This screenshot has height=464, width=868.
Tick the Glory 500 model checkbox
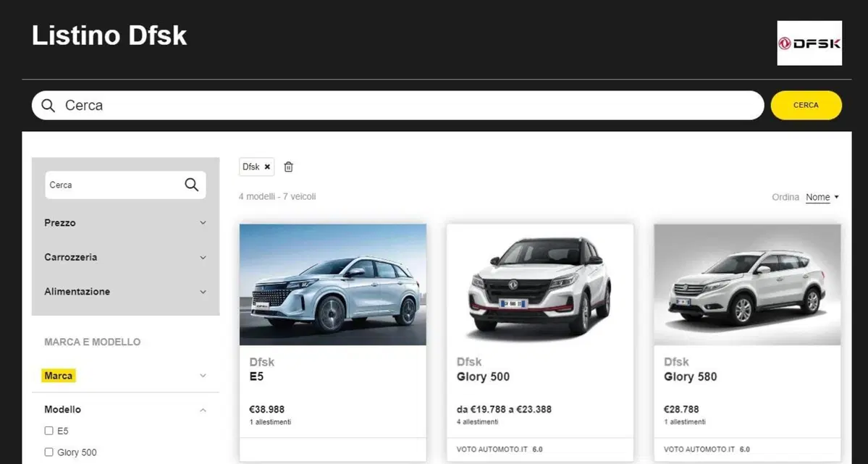pos(49,452)
